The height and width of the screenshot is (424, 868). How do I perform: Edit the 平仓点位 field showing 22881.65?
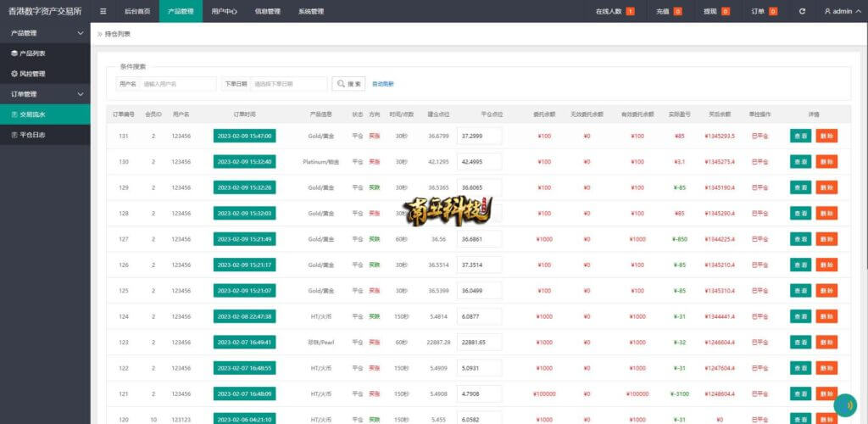[480, 342]
